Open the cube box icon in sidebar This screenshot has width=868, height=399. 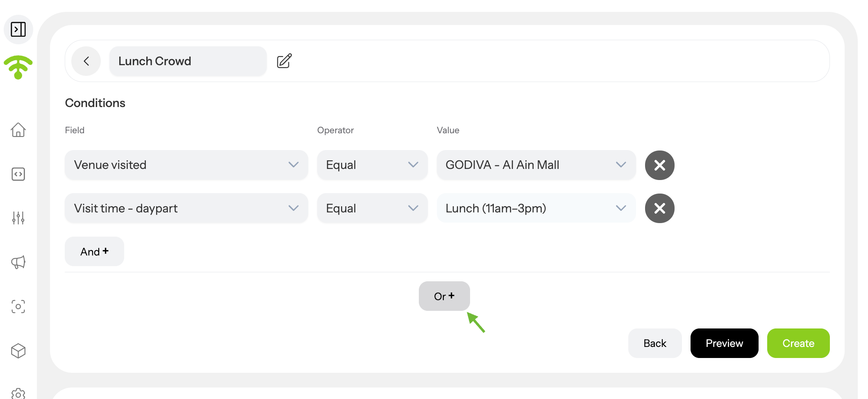18,351
